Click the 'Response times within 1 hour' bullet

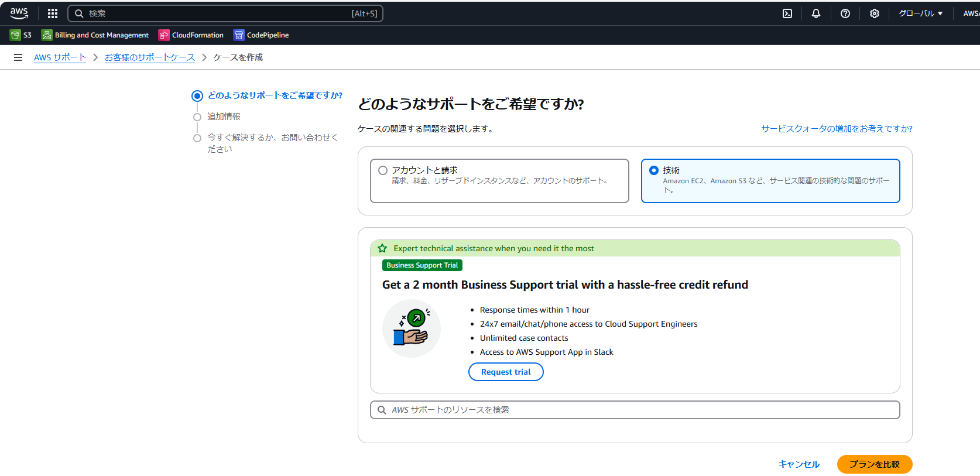[x=534, y=310]
